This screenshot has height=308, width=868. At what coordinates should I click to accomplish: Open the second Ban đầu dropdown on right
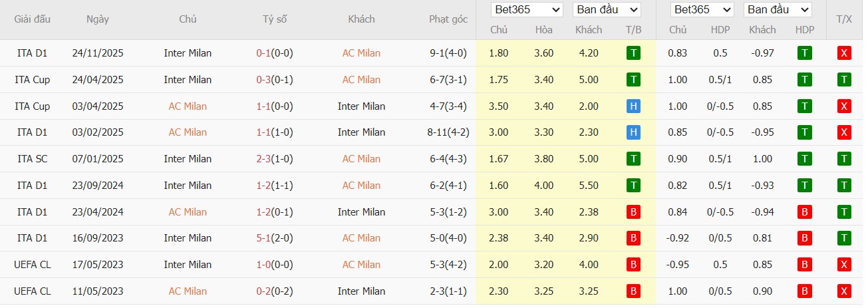coord(778,10)
